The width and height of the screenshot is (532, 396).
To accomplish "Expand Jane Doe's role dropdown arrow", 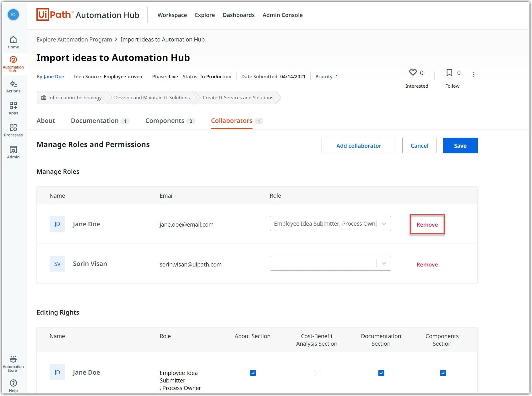I will (384, 224).
